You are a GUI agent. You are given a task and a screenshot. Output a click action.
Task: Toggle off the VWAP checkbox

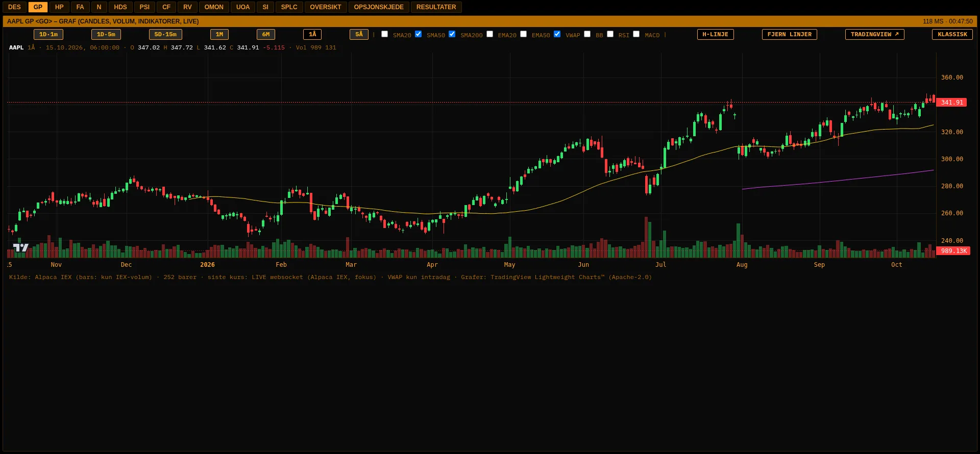pyautogui.click(x=557, y=34)
